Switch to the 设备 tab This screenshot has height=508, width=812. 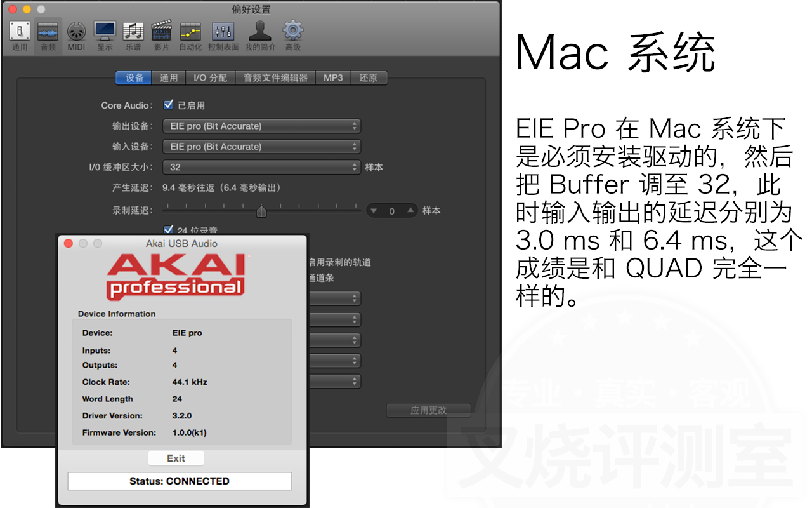[134, 77]
